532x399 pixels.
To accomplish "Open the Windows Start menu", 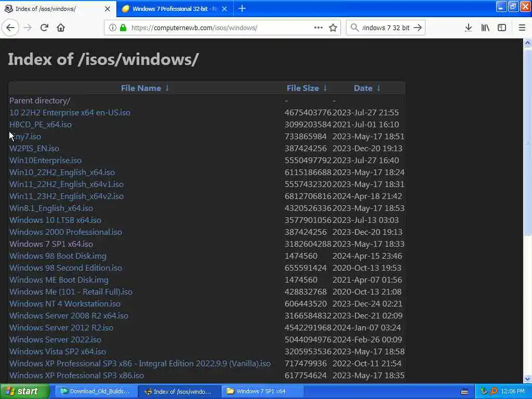I will (24, 391).
